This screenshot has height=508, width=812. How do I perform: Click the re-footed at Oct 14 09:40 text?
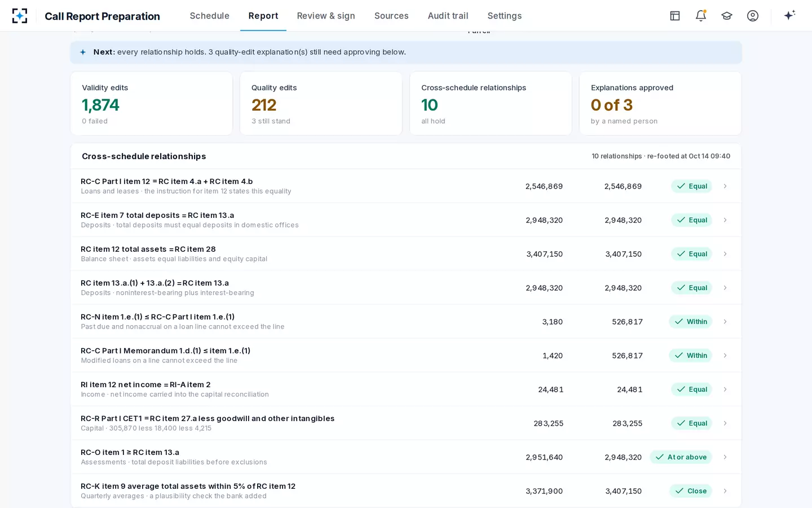[x=689, y=156]
